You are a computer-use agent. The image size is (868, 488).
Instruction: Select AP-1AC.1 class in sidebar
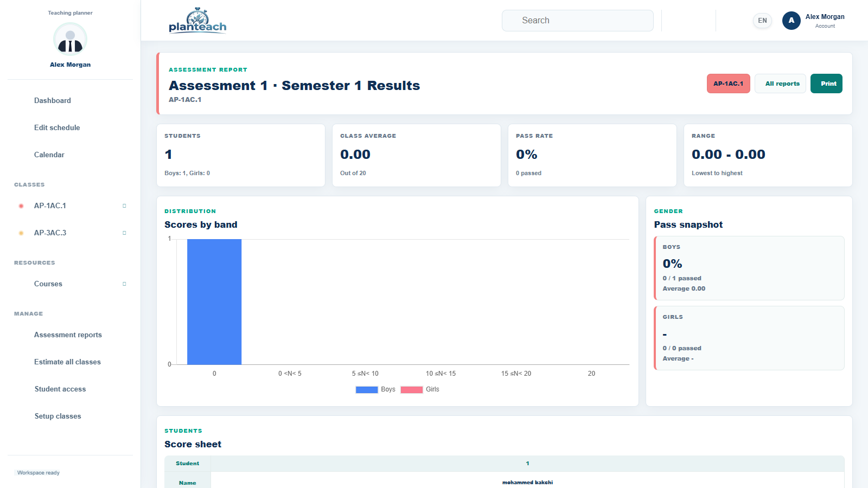[x=50, y=206]
